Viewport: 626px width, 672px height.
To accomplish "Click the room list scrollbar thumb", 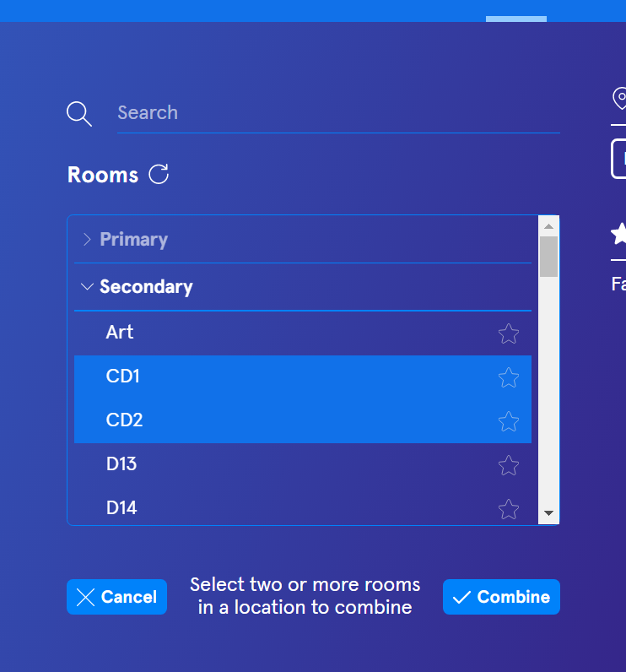I will (x=548, y=257).
